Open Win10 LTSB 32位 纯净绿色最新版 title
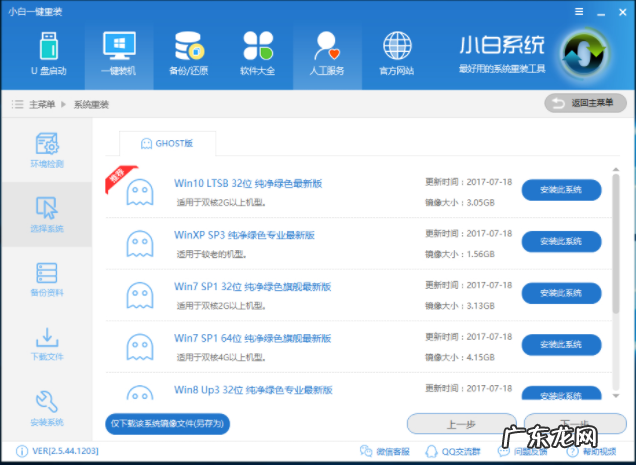The image size is (636, 466). click(248, 183)
